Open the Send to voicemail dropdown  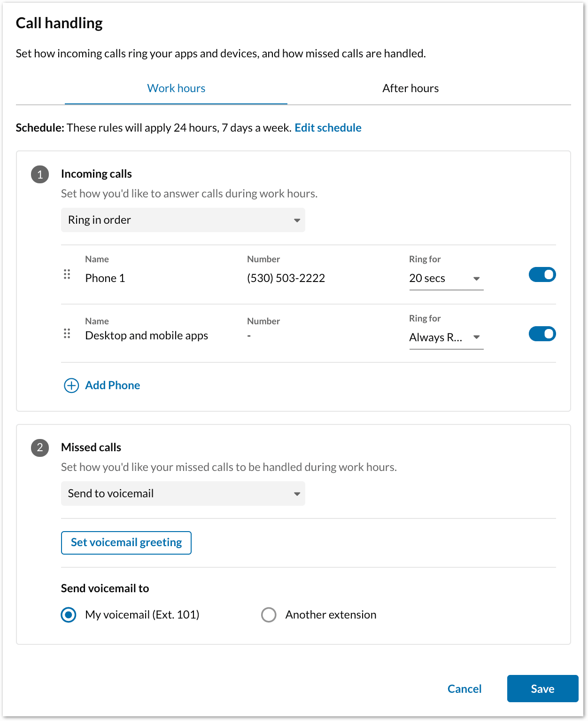183,494
